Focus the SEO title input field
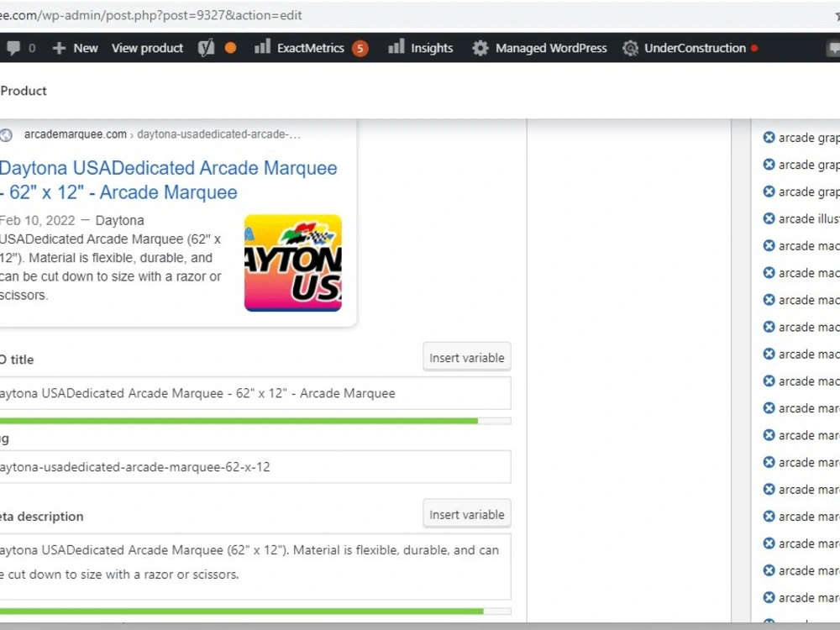The height and width of the screenshot is (630, 840). point(255,393)
